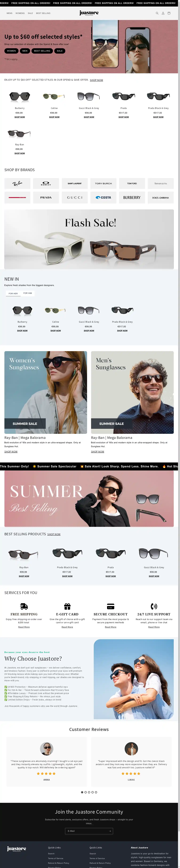Switch to the FOR HER tab

click(x=13, y=294)
